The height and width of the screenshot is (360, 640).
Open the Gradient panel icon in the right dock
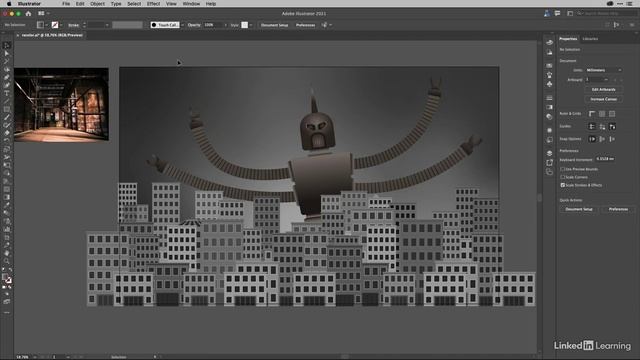click(x=549, y=107)
